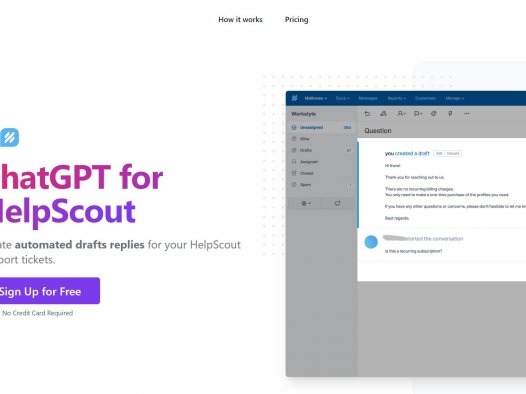The width and height of the screenshot is (526, 394).
Task: Open the Mailboxes dropdown in the preview
Action: [315, 98]
